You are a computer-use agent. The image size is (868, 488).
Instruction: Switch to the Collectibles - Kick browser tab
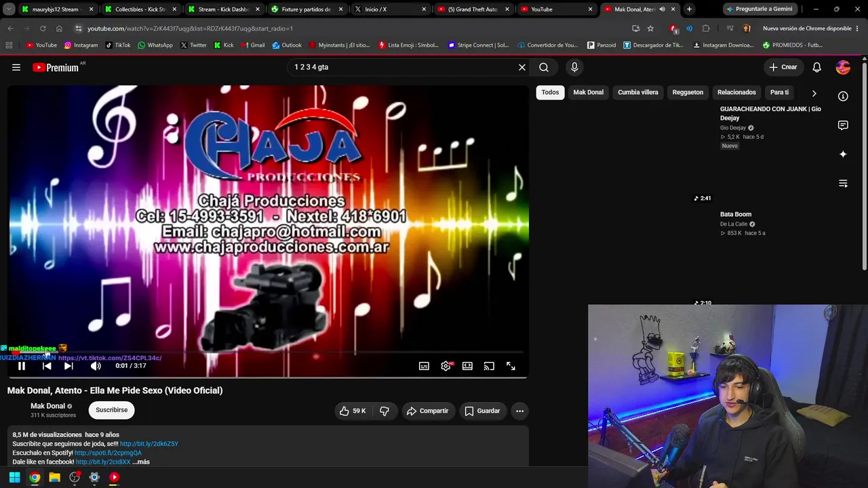[141, 9]
